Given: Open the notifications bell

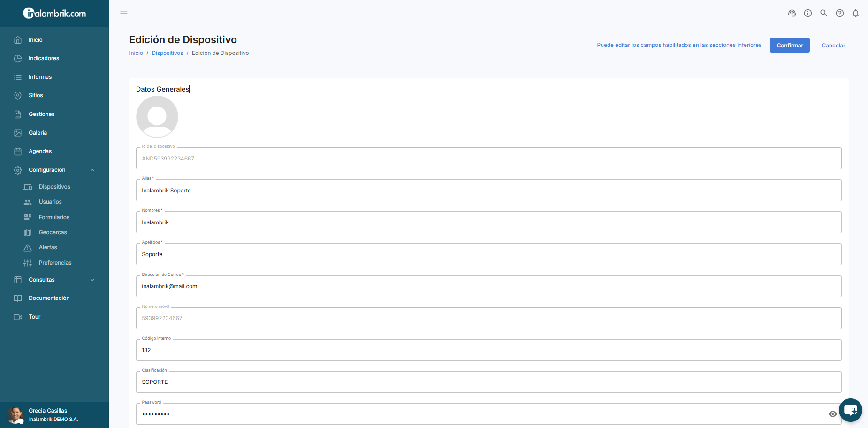Looking at the screenshot, I should pos(856,13).
